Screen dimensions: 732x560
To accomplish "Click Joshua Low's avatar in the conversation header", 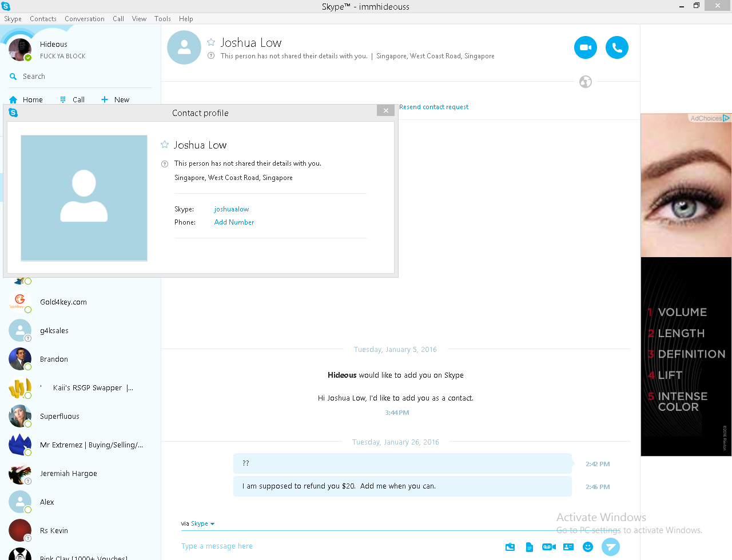I will pos(184,47).
